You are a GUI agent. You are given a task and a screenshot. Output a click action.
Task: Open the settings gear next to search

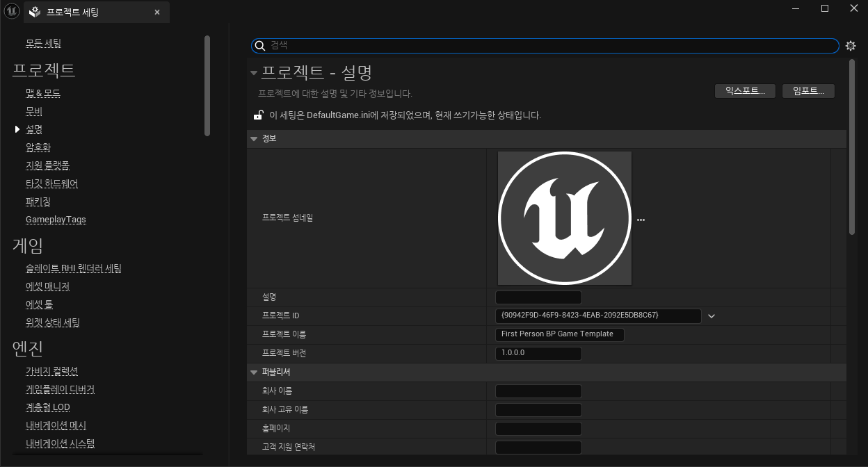click(x=851, y=46)
